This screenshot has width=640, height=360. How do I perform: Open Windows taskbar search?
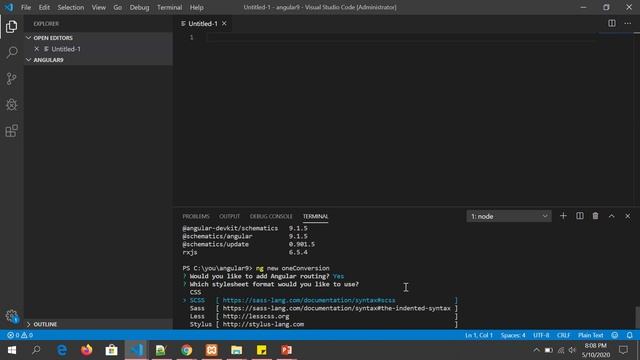pyautogui.click(x=36, y=350)
